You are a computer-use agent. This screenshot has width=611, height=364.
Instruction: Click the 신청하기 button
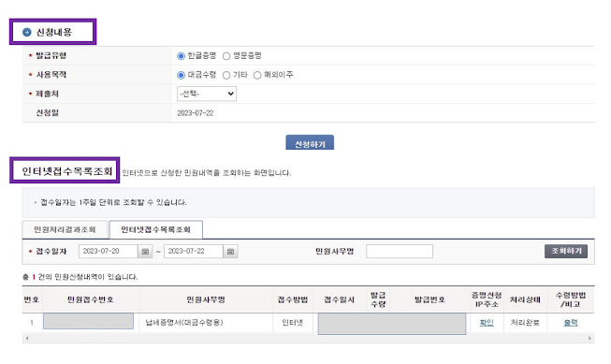point(310,142)
